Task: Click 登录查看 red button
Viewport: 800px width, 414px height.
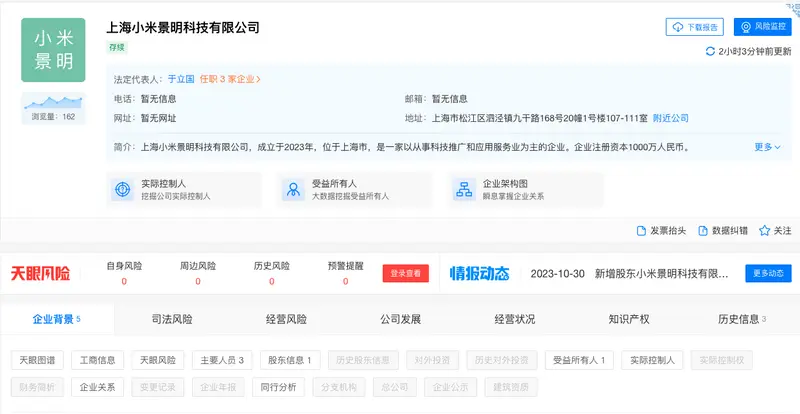Action: point(406,274)
